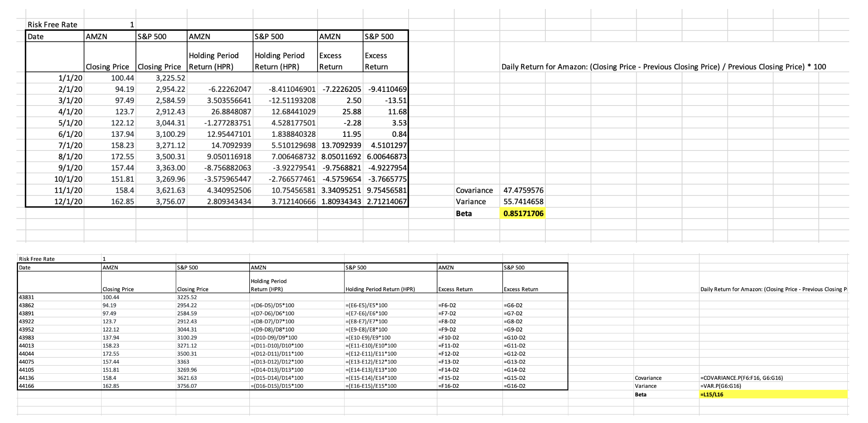Click the Beta label in top sheet
This screenshot has width=868, height=423.
pos(464,213)
